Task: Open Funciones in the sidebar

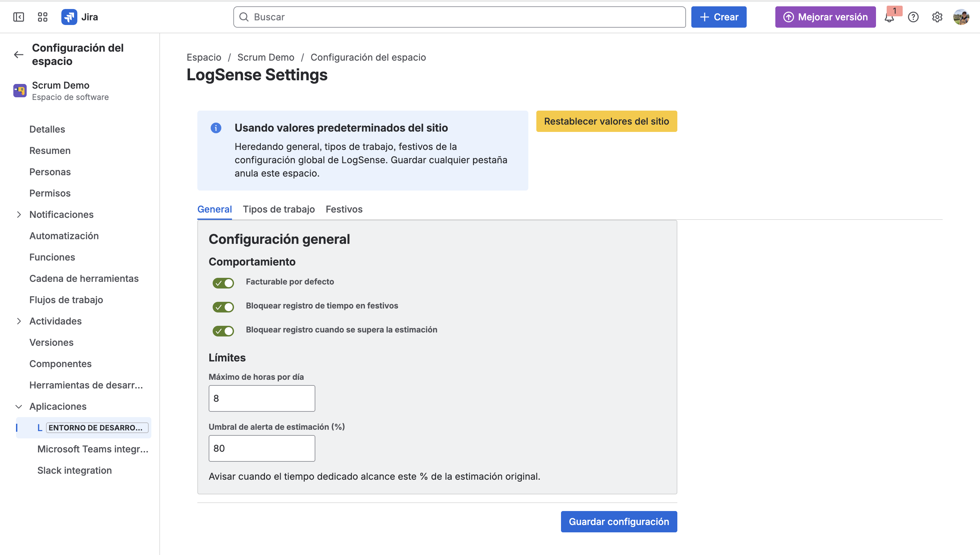Action: (52, 257)
